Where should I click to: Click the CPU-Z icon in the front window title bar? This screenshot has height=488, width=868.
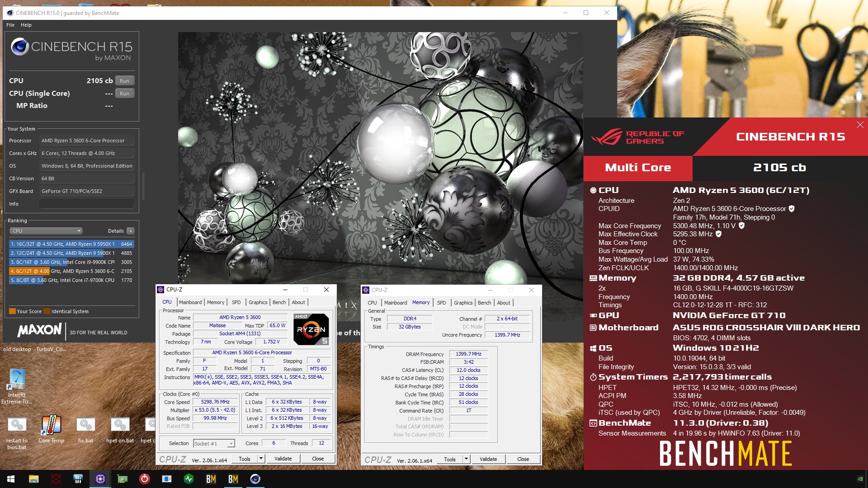160,290
